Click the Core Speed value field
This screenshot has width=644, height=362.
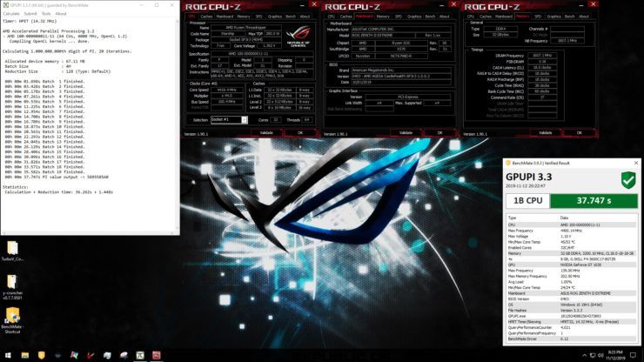[x=227, y=90]
